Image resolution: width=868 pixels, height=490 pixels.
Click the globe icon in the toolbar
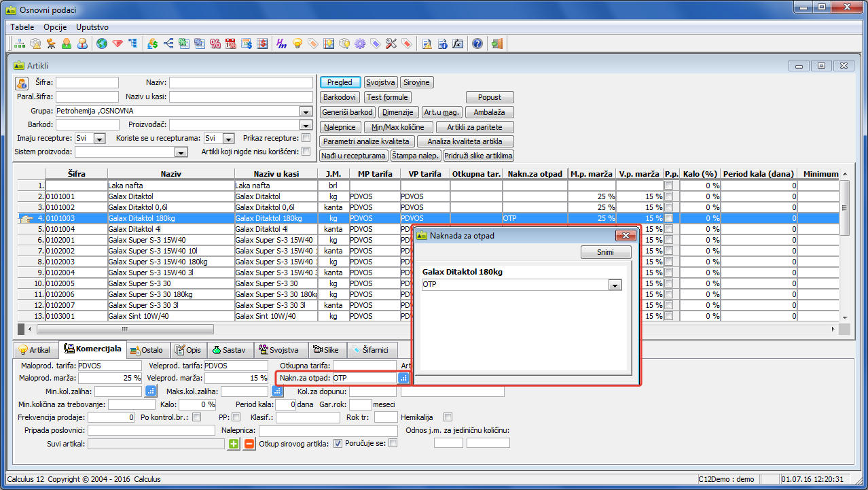tap(102, 43)
